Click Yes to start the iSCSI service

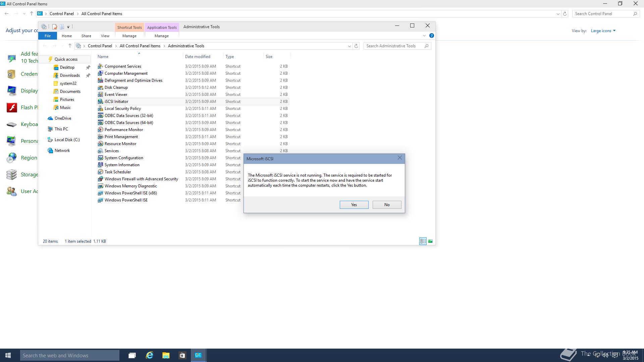click(354, 205)
